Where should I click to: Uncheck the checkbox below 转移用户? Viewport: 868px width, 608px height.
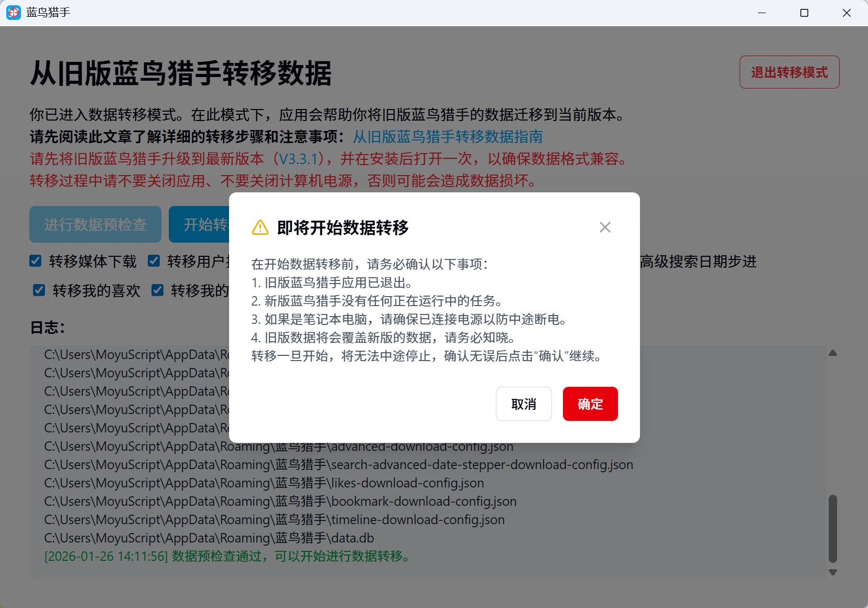[158, 290]
